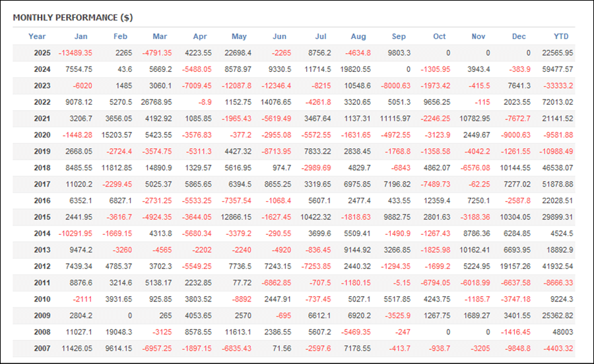Click the Dec column header
Screen dimensions: 594x364
pyautogui.click(x=519, y=37)
